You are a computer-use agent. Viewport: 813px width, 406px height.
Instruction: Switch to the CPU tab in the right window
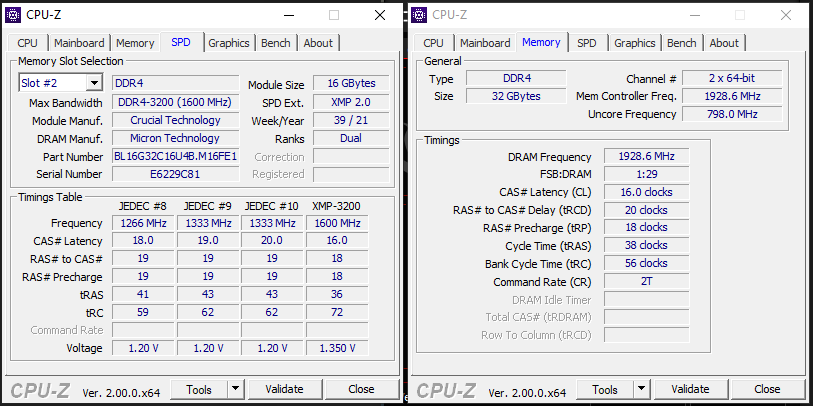[x=433, y=43]
